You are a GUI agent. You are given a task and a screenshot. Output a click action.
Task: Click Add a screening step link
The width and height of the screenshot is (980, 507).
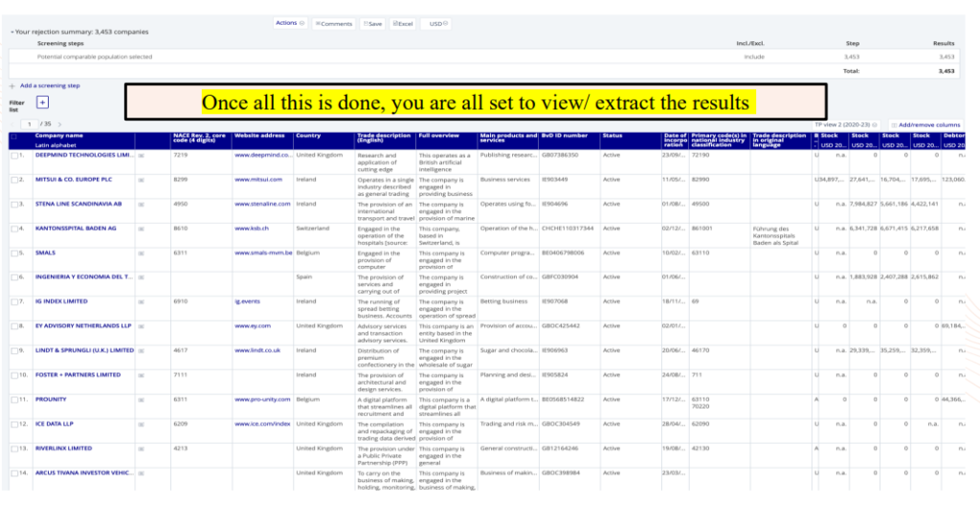(48, 86)
